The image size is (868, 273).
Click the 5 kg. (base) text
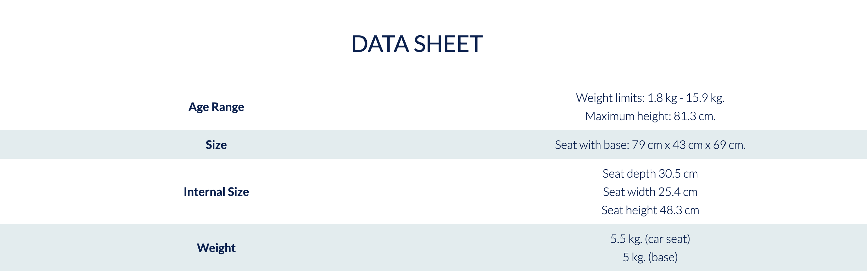pos(650,257)
